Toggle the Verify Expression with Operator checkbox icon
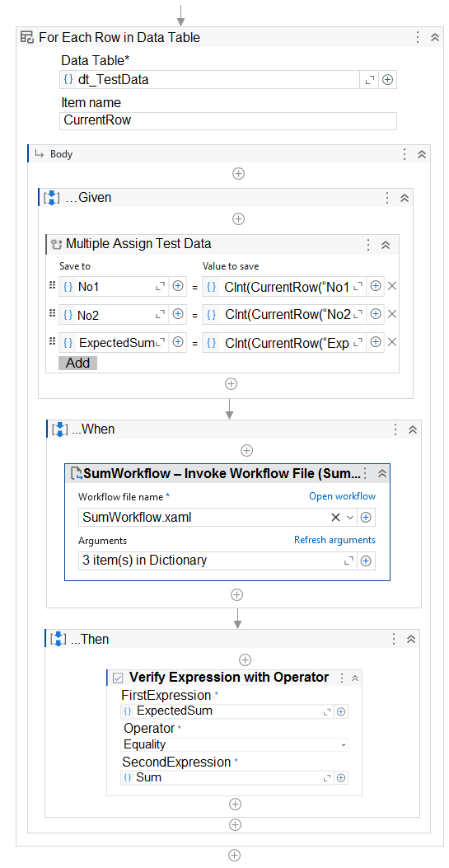This screenshot has height=868, width=449. (118, 678)
